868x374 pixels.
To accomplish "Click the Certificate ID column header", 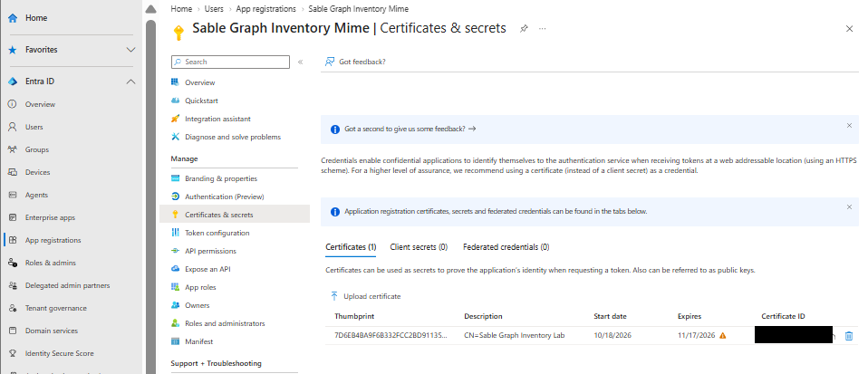I will pyautogui.click(x=784, y=316).
